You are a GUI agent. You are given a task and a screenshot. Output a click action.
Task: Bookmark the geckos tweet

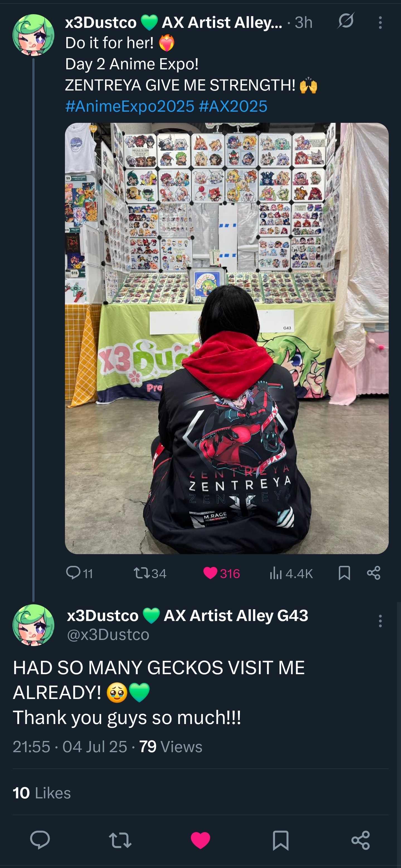pos(281,840)
